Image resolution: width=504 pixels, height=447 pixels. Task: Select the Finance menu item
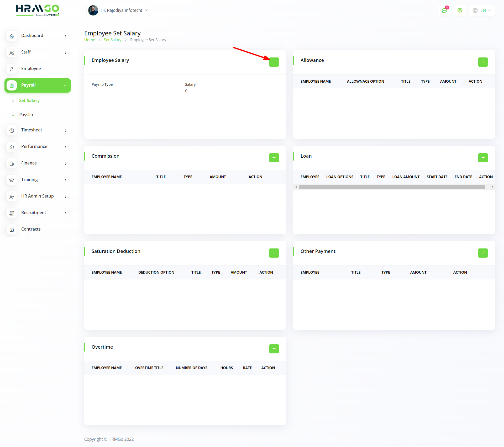pyautogui.click(x=38, y=163)
